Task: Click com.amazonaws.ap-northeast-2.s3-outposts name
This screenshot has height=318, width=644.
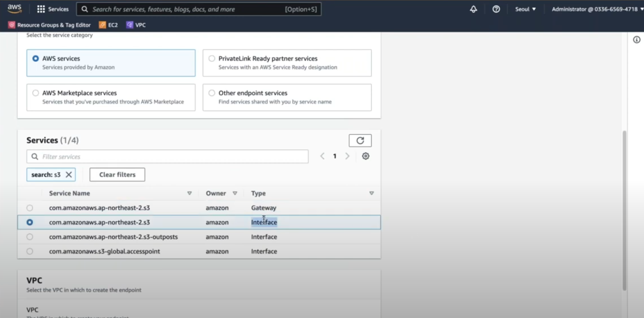Action: (113, 237)
